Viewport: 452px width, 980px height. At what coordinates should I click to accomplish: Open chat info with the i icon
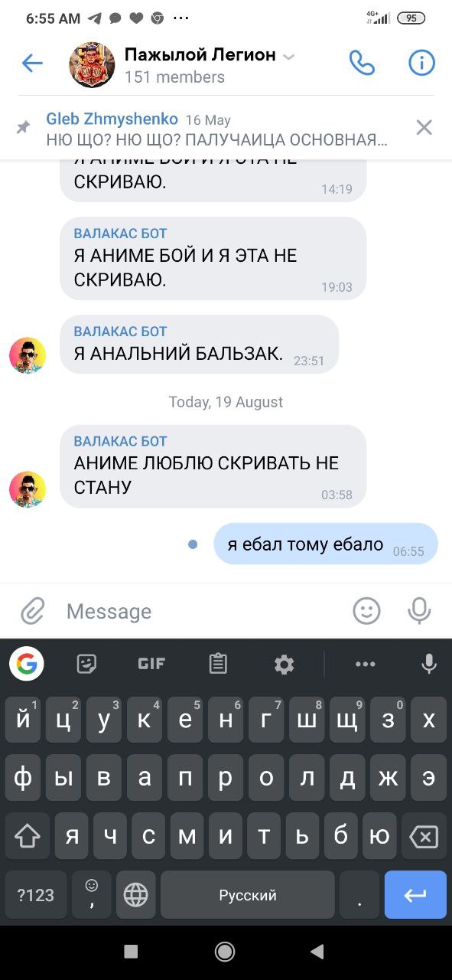[x=421, y=63]
